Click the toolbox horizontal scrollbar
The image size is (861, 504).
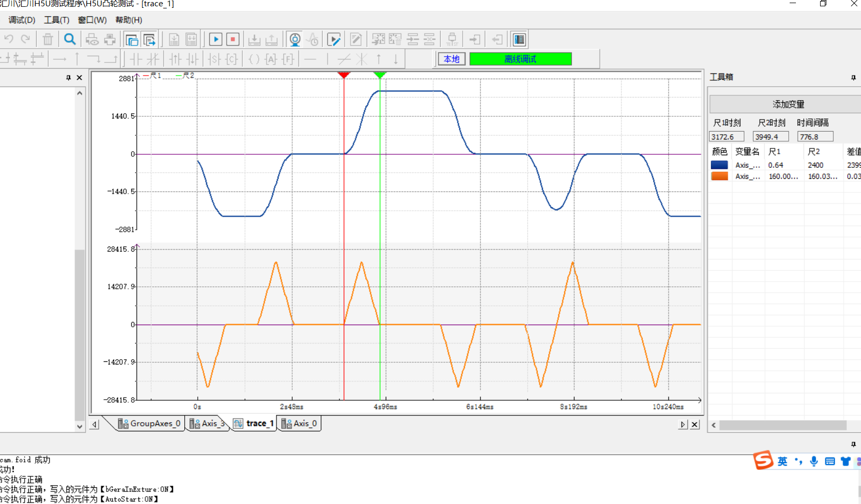point(783,425)
